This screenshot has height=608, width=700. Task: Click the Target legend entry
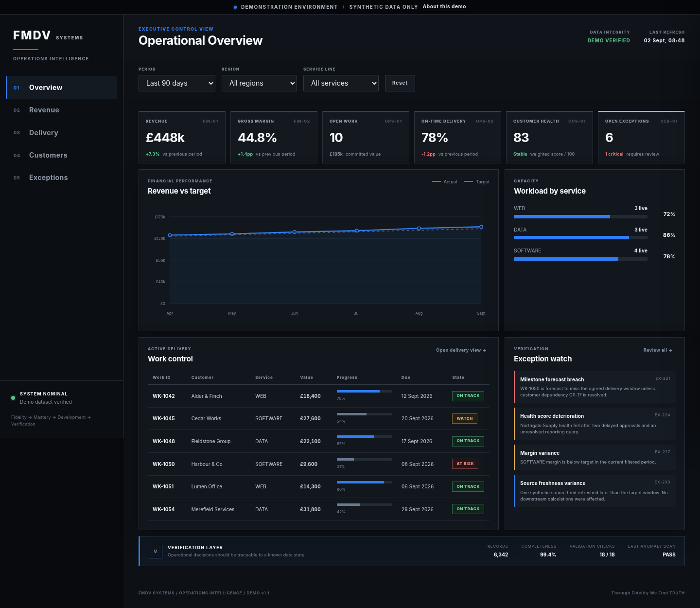tap(477, 182)
